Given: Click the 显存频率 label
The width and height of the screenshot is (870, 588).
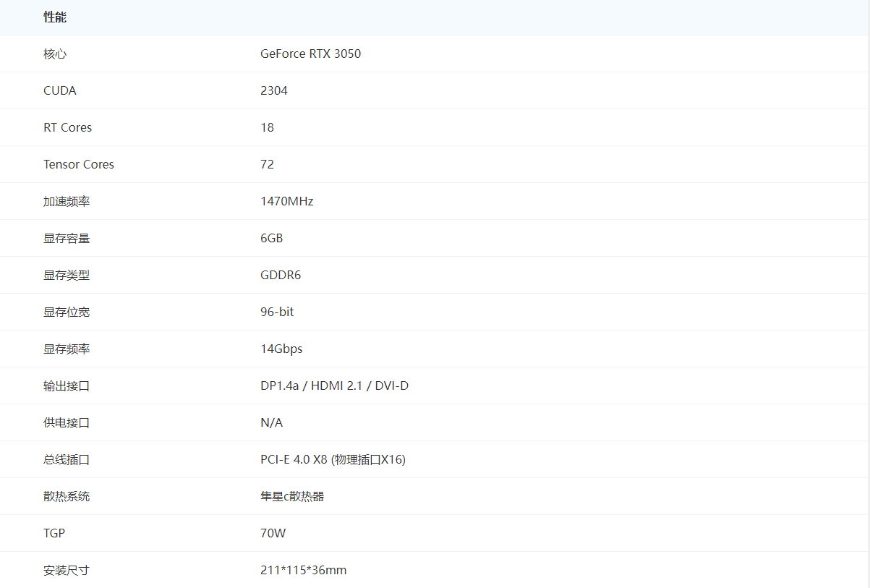Looking at the screenshot, I should pos(67,349).
